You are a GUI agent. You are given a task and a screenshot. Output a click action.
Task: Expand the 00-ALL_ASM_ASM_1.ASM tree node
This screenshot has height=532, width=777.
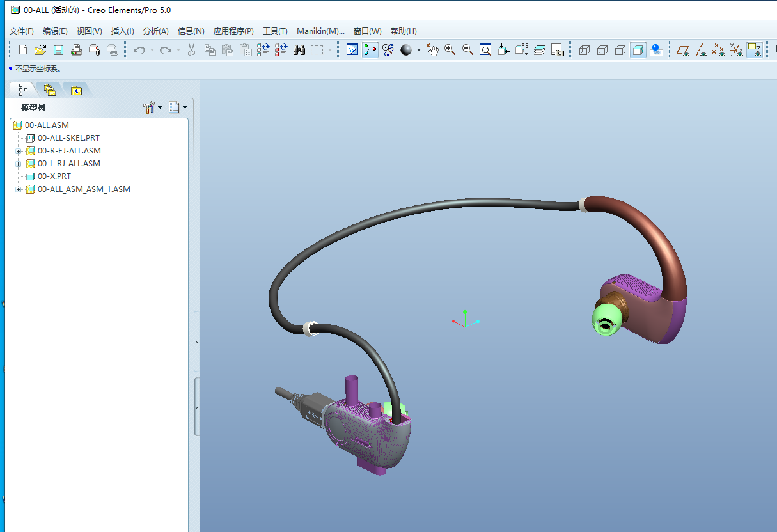point(19,190)
